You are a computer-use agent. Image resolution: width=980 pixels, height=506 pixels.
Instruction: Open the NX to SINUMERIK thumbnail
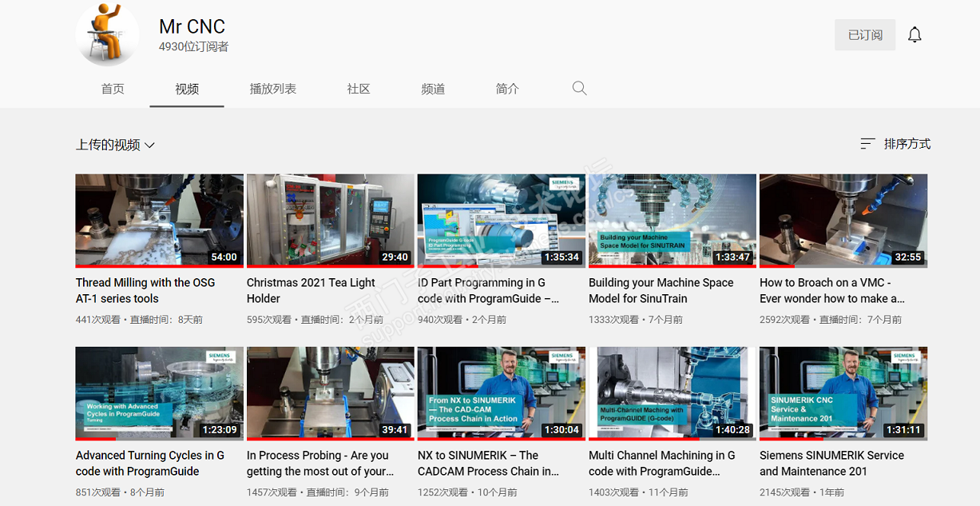pos(502,393)
